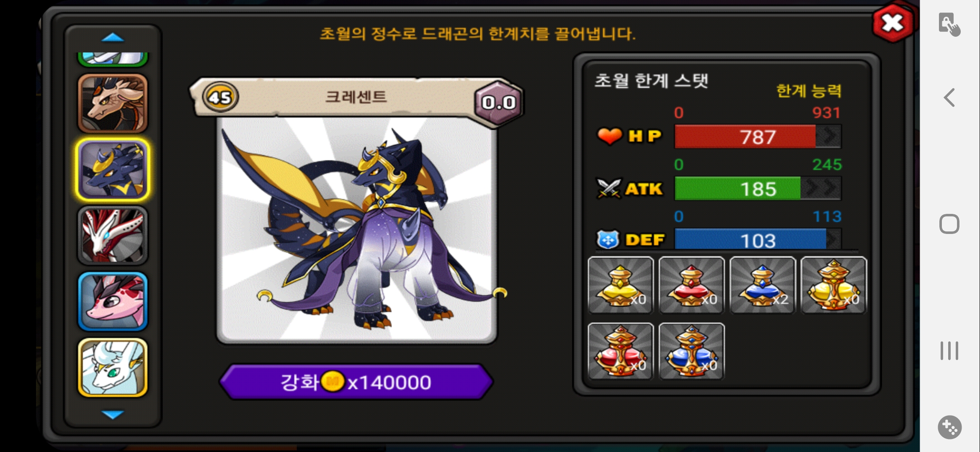
Task: Select the small red essence potion
Action: click(x=691, y=285)
